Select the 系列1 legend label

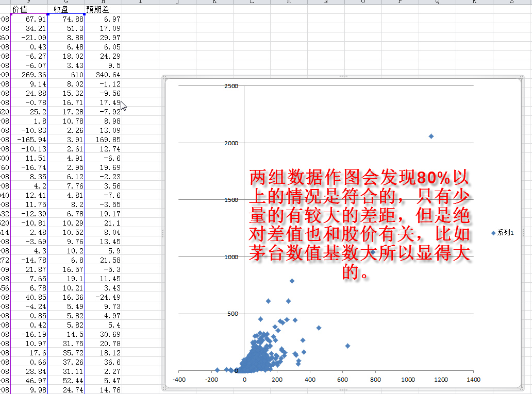505,233
